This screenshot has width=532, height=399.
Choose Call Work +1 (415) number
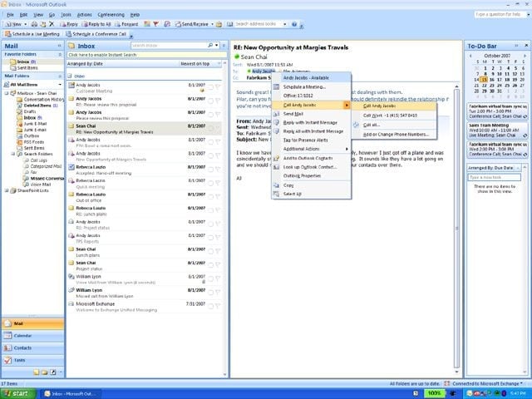click(x=394, y=116)
